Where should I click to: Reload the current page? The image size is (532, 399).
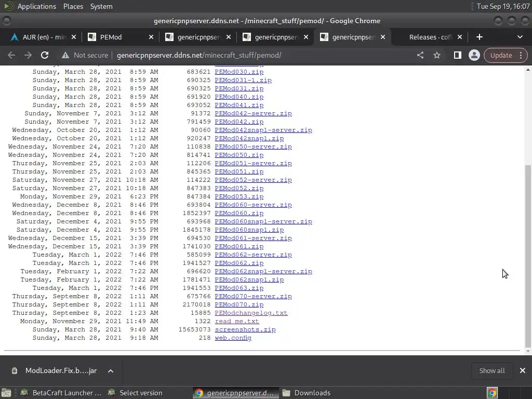45,55
